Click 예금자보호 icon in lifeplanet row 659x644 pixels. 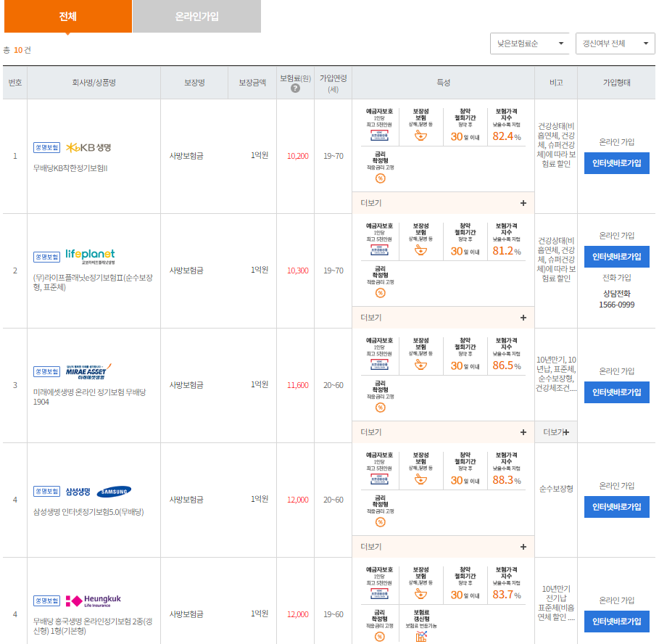click(379, 249)
